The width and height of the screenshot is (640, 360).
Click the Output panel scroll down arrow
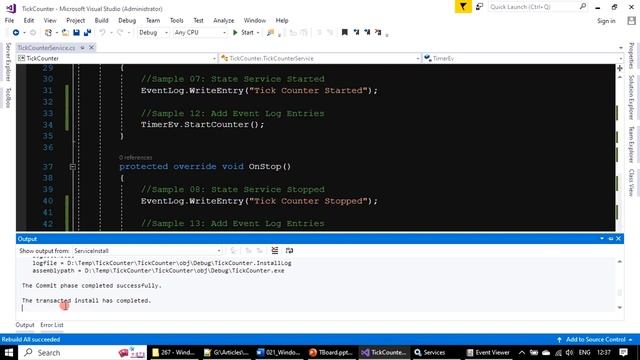[620, 307]
